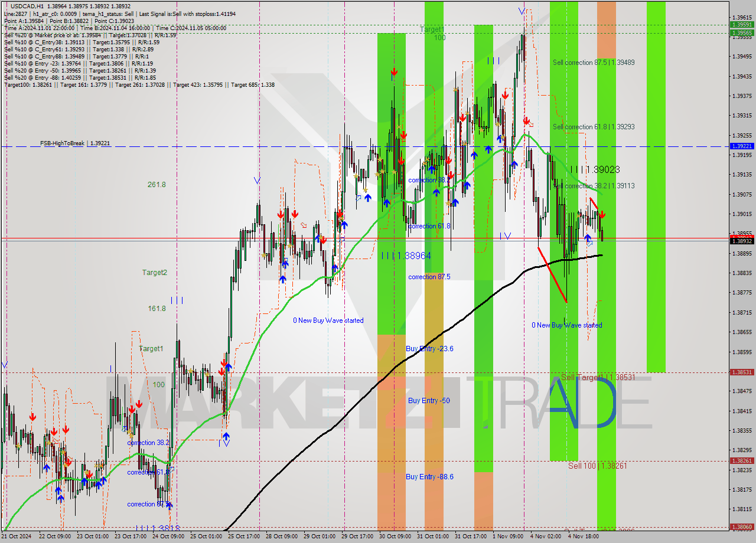This screenshot has height=543, width=756.
Task: Click the 'Sell correction 38.2 | 1.39113' label
Action: pos(594,186)
